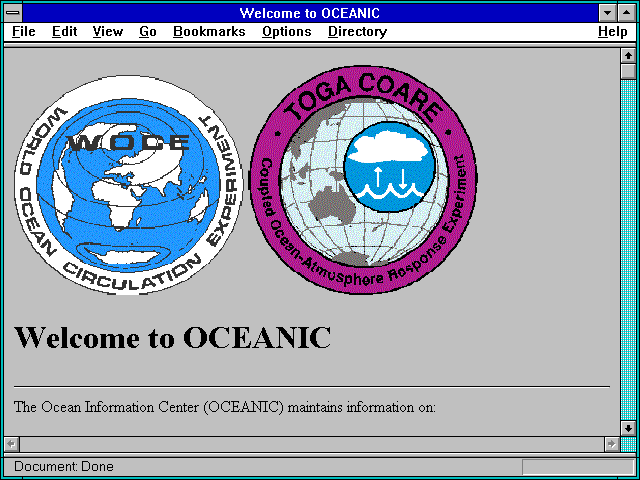The width and height of the screenshot is (640, 480).
Task: Click the vertical scrollbar thumb
Action: (x=628, y=71)
